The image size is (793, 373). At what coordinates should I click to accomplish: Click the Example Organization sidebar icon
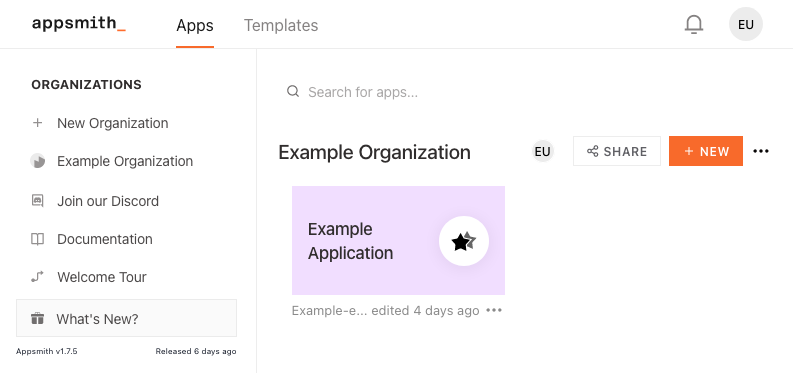(37, 161)
